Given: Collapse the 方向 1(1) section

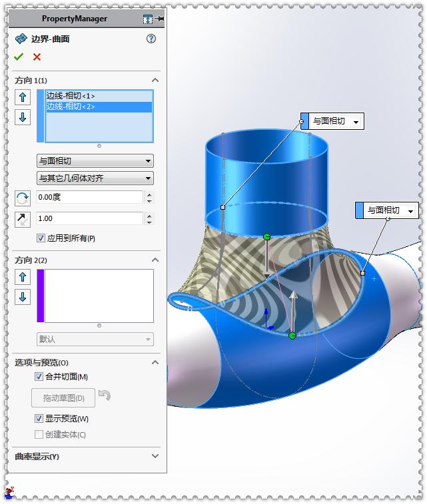Looking at the screenshot, I should [155, 80].
